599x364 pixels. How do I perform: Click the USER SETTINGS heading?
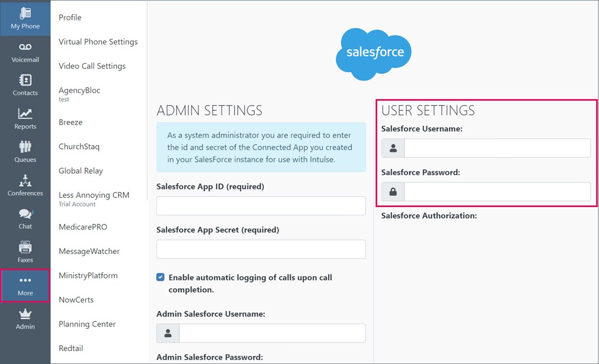[x=428, y=111]
